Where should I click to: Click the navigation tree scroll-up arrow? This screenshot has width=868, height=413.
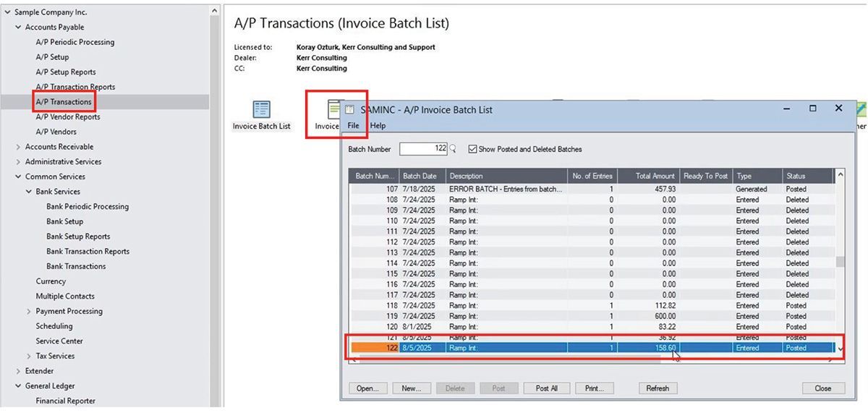pos(215,11)
